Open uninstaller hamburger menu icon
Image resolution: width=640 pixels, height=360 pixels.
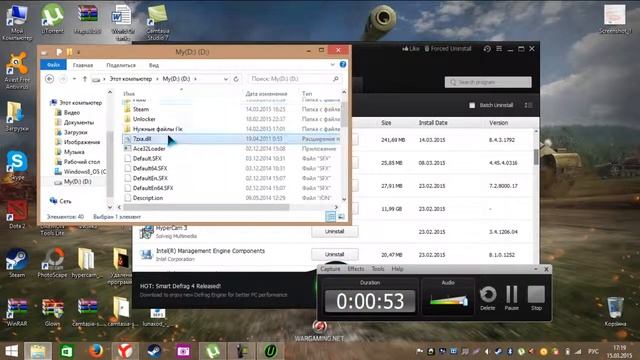point(499,49)
